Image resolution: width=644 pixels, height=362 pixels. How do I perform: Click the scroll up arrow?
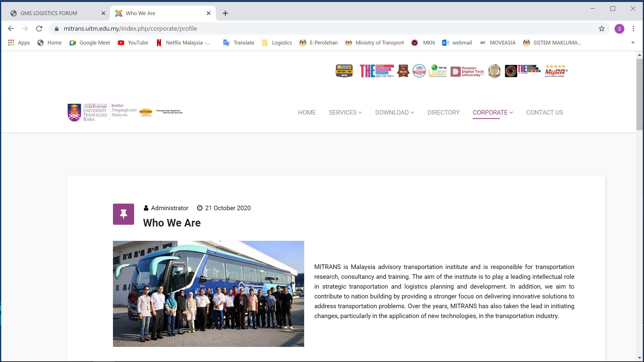point(639,55)
